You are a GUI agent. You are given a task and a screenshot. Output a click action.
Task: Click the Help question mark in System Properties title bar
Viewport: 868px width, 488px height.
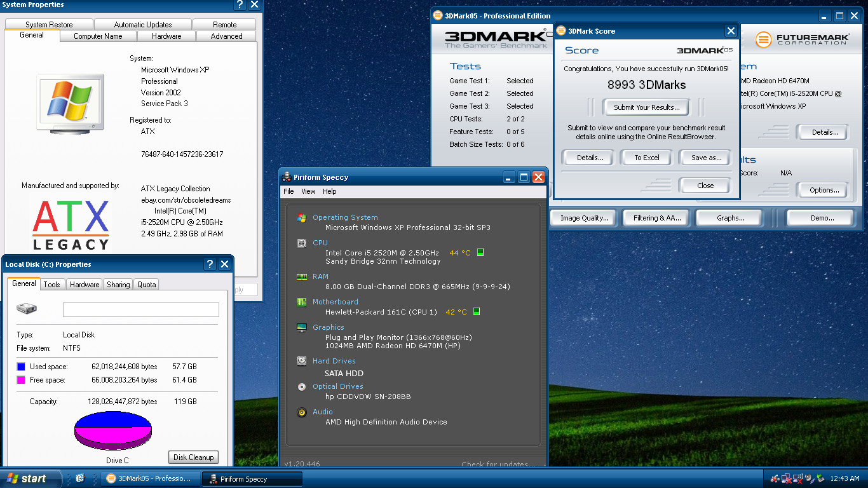pos(240,4)
